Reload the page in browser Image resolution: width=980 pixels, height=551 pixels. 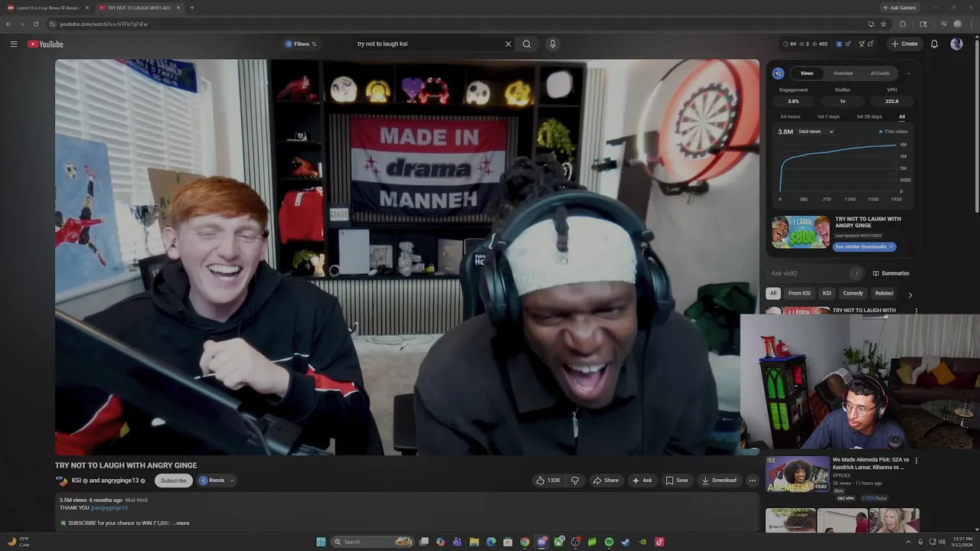point(35,24)
